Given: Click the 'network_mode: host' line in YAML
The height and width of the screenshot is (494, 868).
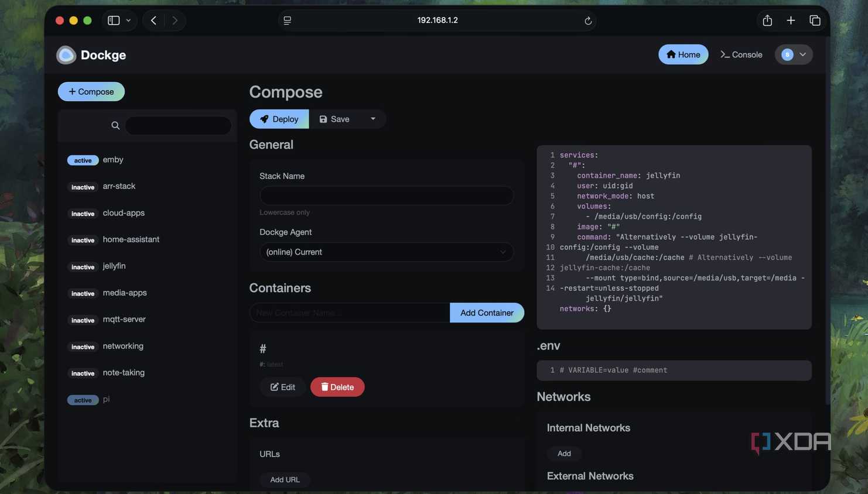Looking at the screenshot, I should pos(616,196).
